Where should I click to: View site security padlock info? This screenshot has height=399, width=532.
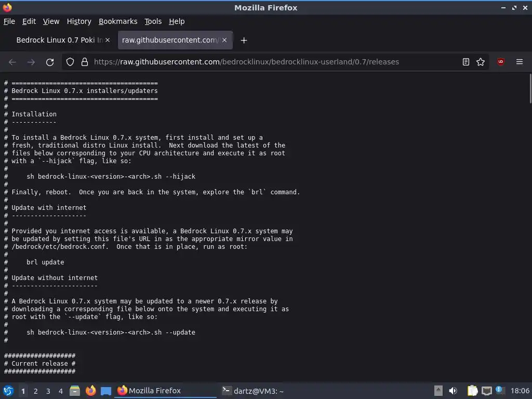point(85,62)
